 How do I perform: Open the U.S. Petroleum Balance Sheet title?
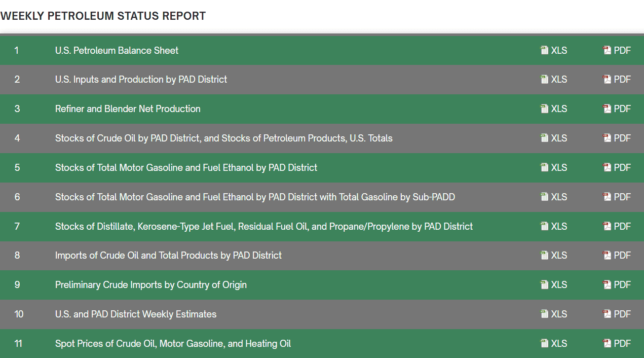click(117, 50)
